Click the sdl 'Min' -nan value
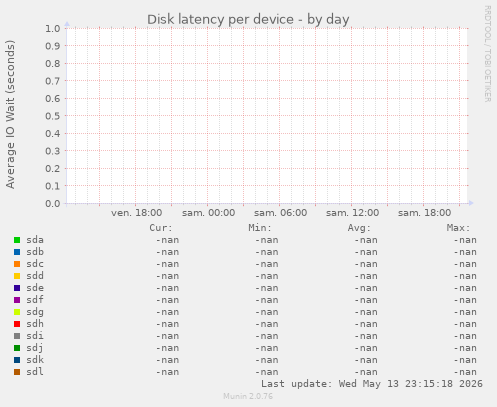The height and width of the screenshot is (407, 497). click(x=266, y=372)
